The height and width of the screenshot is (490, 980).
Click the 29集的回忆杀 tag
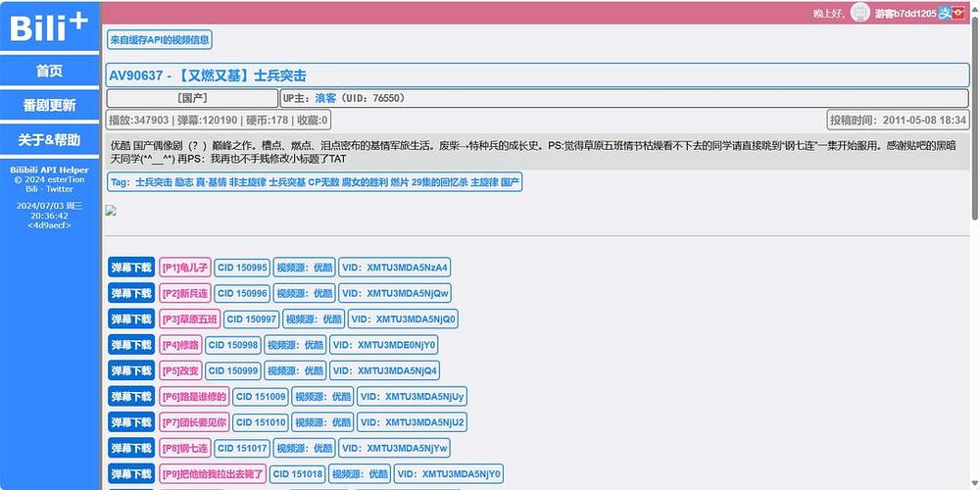tap(439, 182)
